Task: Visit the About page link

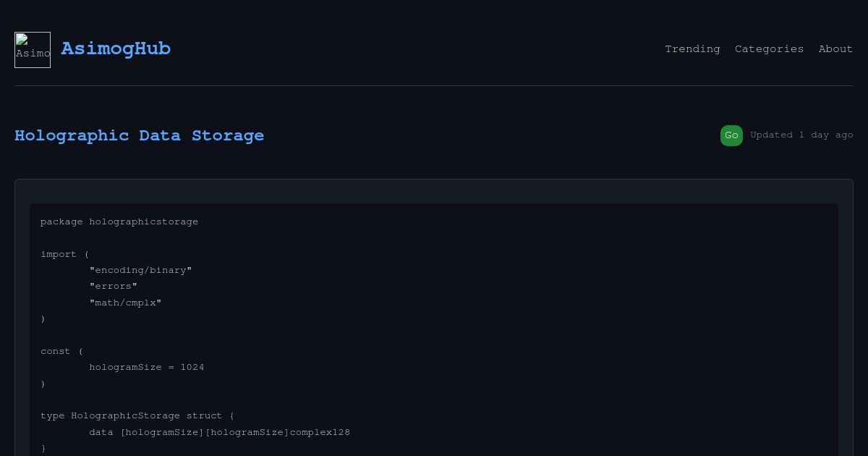Action: [x=835, y=49]
